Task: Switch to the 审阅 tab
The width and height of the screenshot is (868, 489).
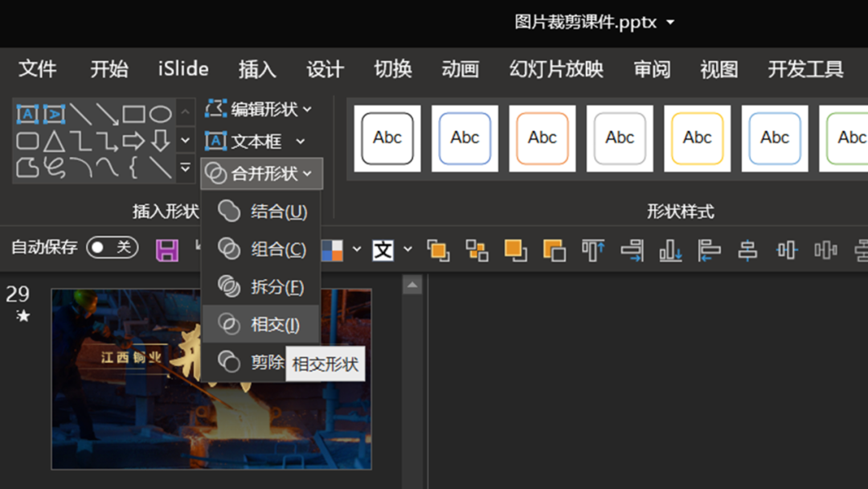Action: (652, 69)
